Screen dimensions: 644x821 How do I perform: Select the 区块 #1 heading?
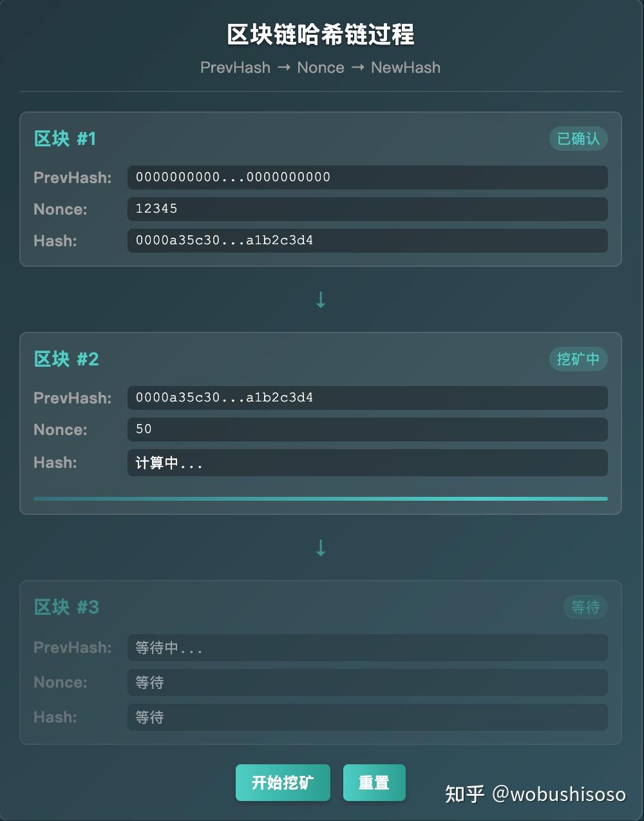[64, 139]
